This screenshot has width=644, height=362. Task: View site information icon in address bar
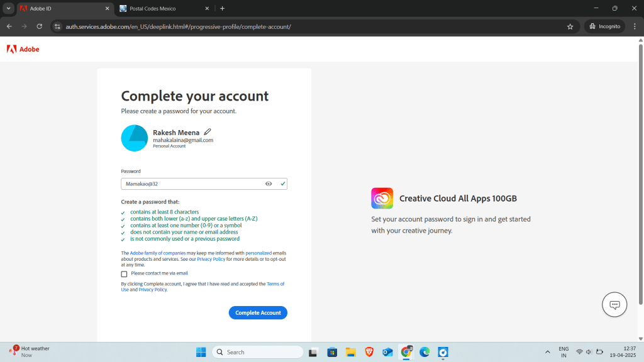point(57,26)
